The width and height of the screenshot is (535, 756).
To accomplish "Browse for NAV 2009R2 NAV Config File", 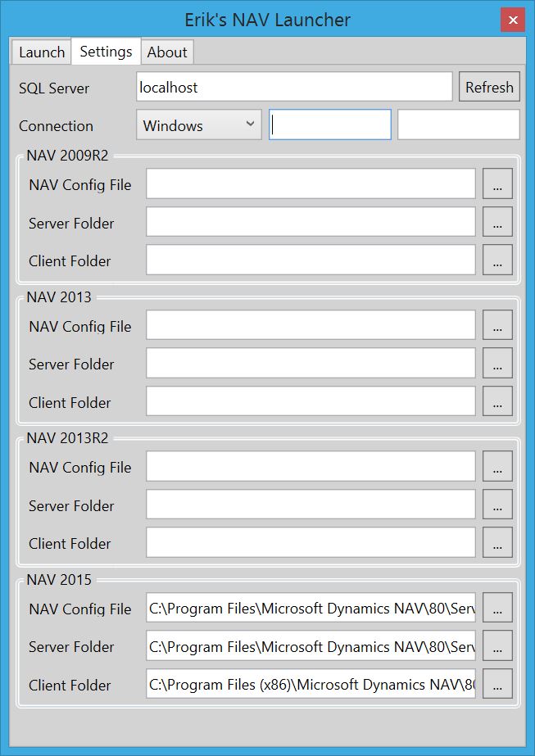I will tap(497, 183).
